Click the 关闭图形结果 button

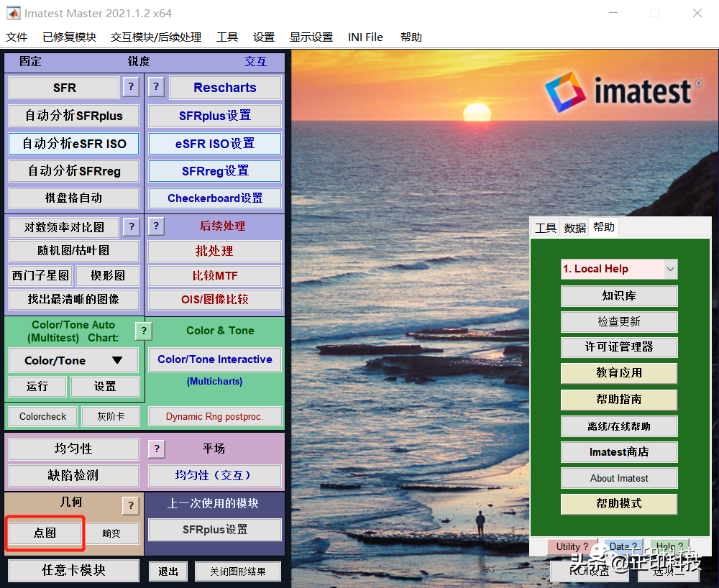[x=237, y=571]
